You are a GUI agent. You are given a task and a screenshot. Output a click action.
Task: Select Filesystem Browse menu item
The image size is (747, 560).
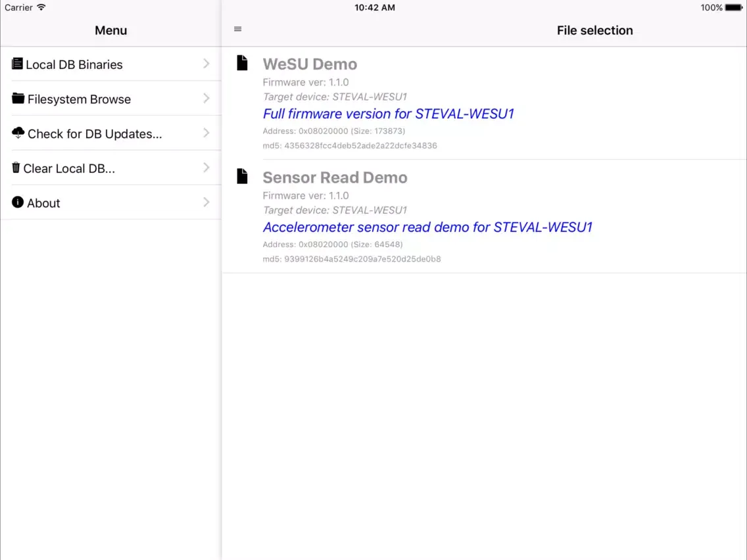point(110,99)
